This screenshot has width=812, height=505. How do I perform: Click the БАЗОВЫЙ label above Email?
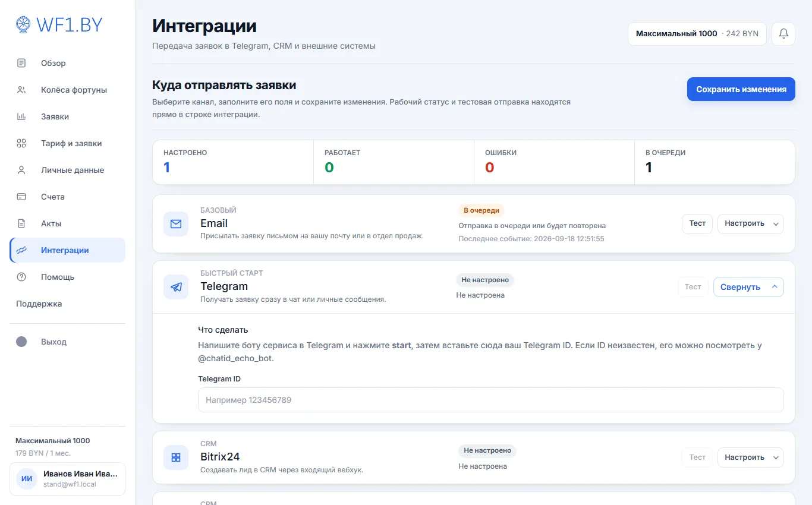pyautogui.click(x=218, y=210)
